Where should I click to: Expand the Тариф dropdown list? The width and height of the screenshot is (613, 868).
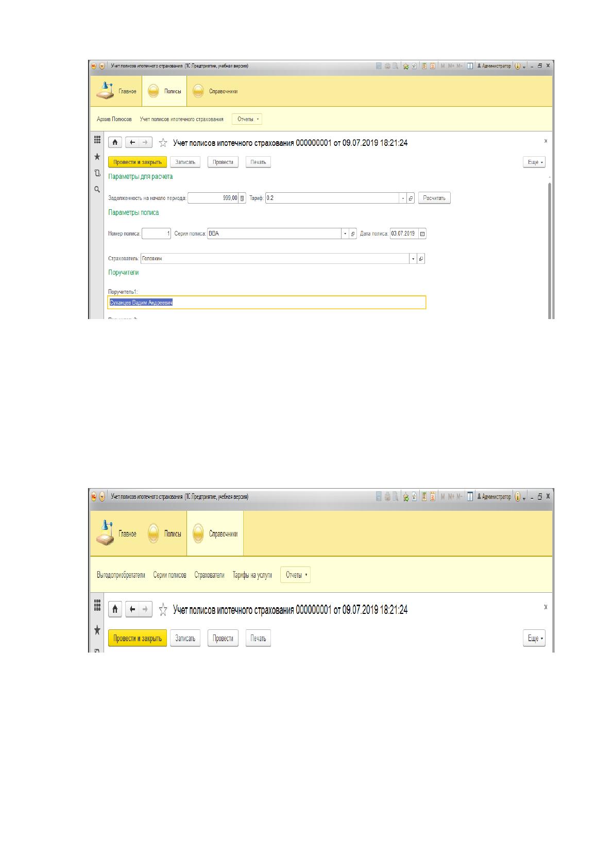(403, 198)
